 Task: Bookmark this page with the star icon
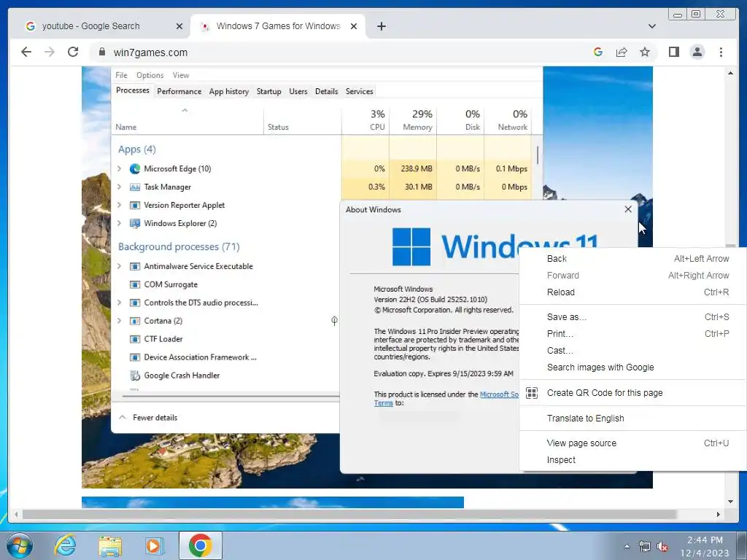[x=645, y=52]
